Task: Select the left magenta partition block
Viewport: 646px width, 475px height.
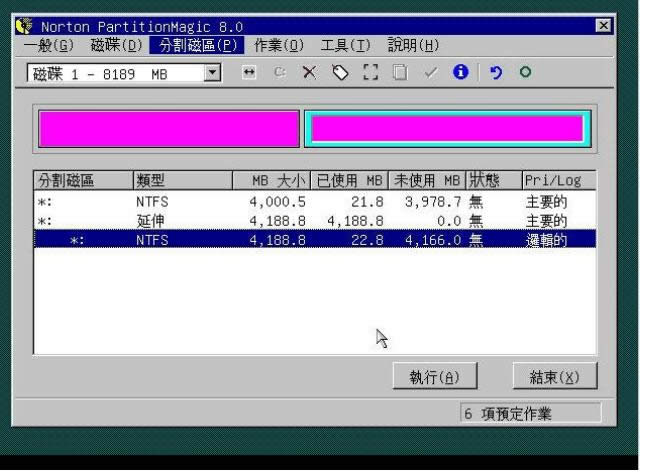Action: [x=168, y=129]
